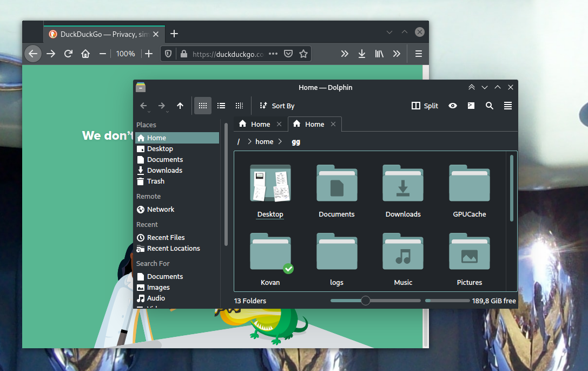Close the DuckDuckGo tab
This screenshot has height=371, width=588.
[156, 34]
